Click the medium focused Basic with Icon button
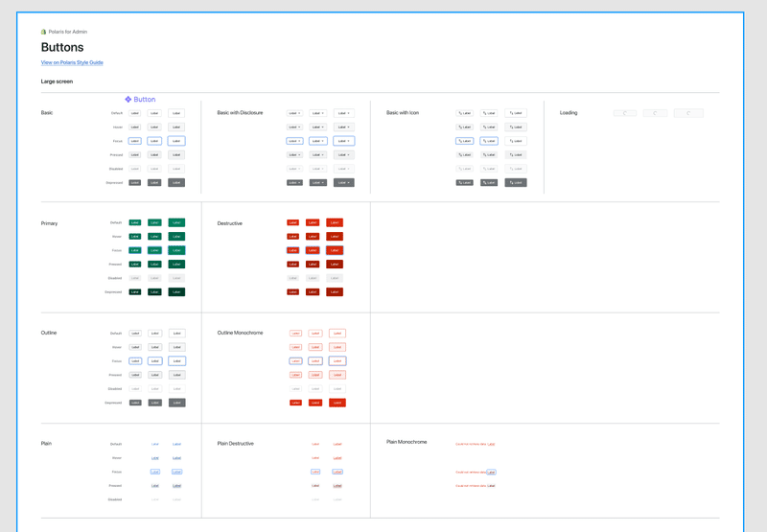This screenshot has width=767, height=532. [489, 141]
